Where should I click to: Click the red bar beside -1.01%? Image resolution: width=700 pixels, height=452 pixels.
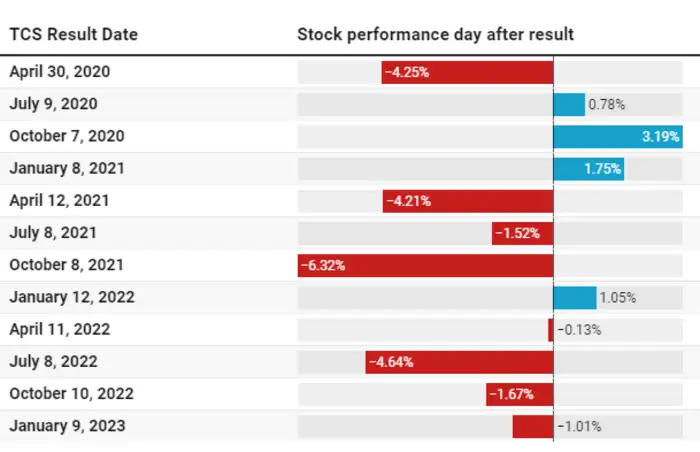[533, 426]
